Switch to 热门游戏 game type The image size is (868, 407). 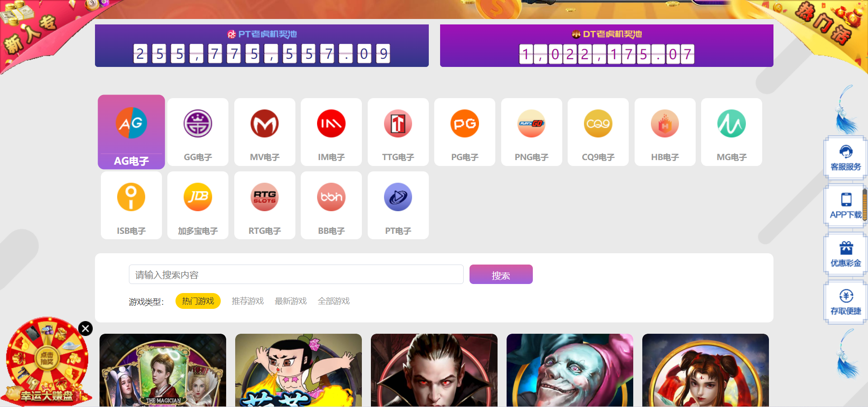pyautogui.click(x=198, y=301)
